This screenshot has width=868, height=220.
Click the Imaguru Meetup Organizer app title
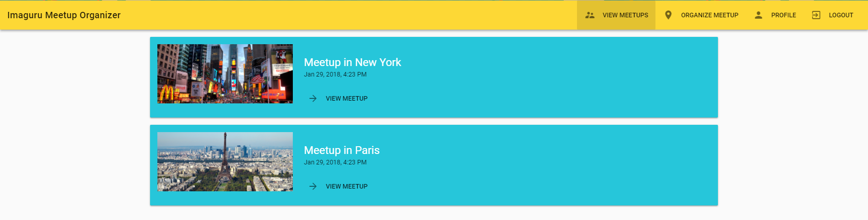(64, 15)
